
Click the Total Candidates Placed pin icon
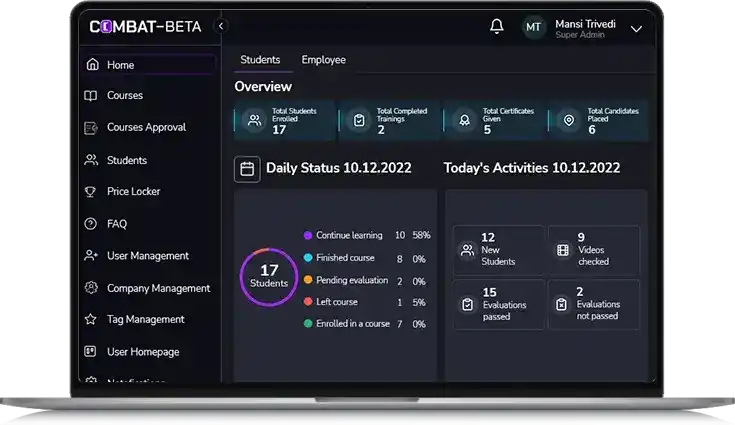pos(569,120)
